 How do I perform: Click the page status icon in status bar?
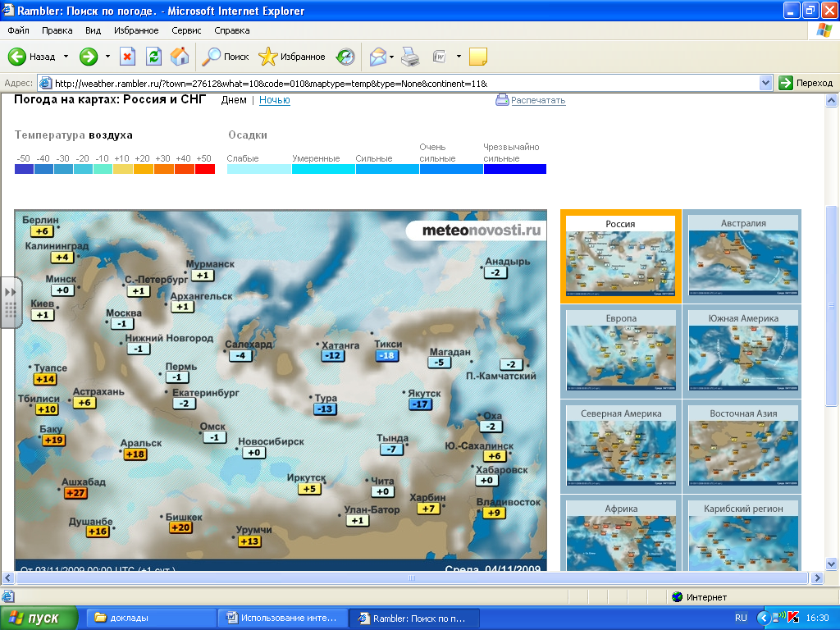click(8, 597)
